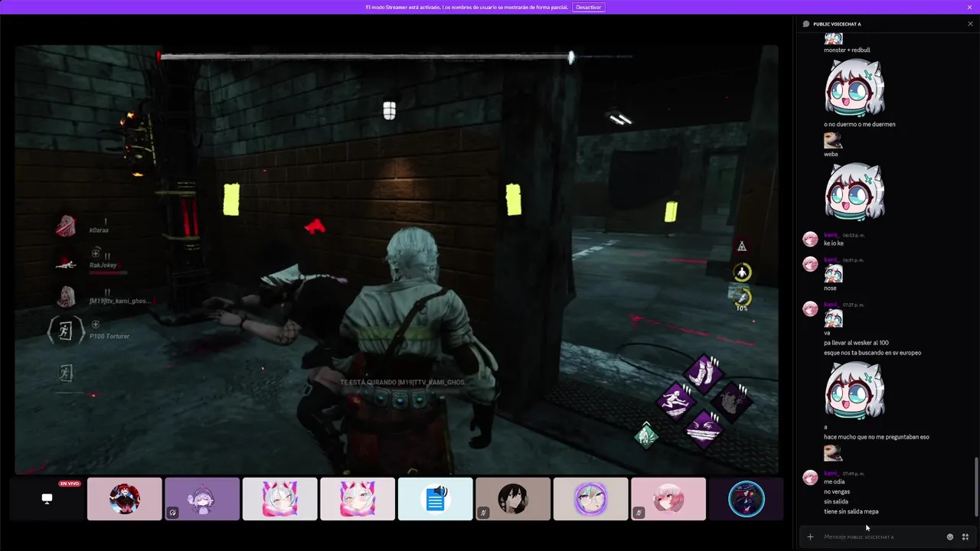Click message 'esque nos ta buscando en sv europeo'
980x551 pixels.
(872, 353)
